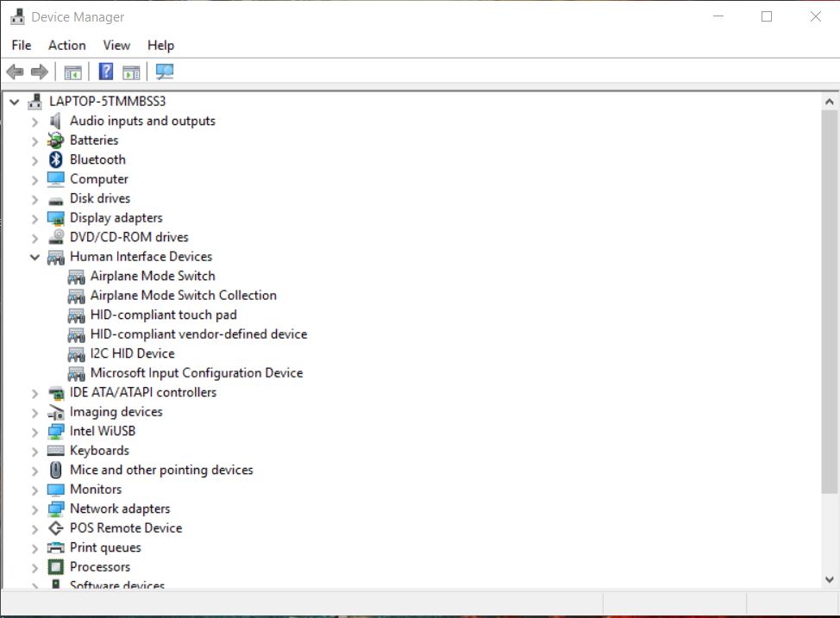Viewport: 840px width, 618px height.
Task: Click the Back arrow toolbar icon
Action: pyautogui.click(x=15, y=72)
